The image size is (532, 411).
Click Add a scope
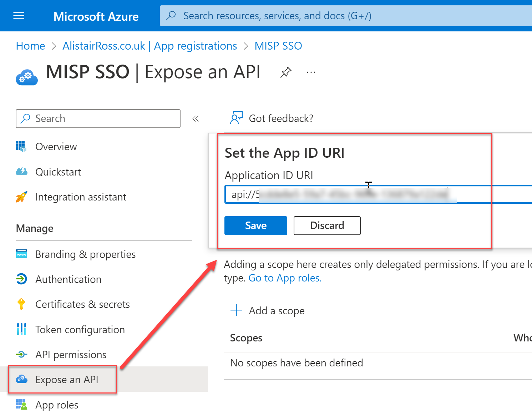pos(277,311)
